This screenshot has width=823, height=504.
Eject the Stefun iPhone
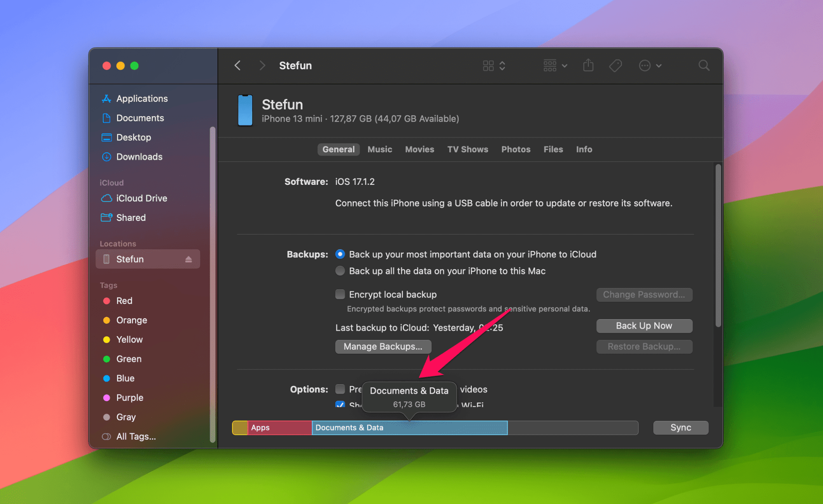pos(189,259)
